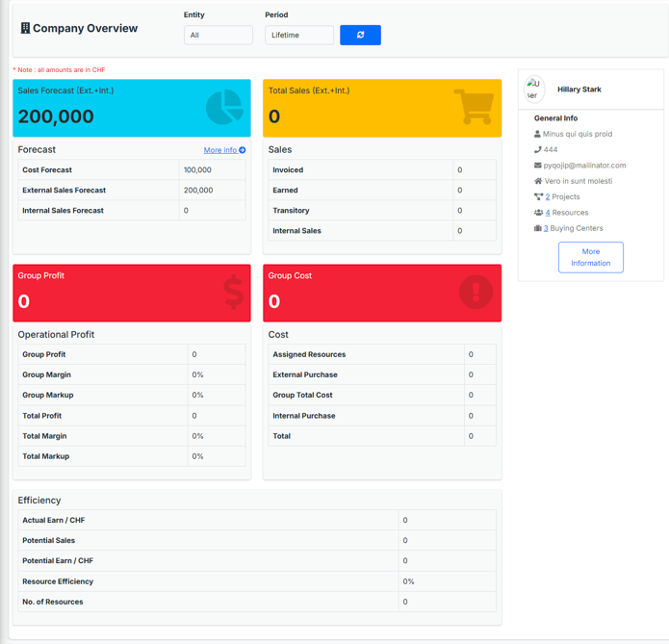Image resolution: width=669 pixels, height=644 pixels.
Task: Click the briefcase icon beside Buying Centers
Action: point(537,228)
